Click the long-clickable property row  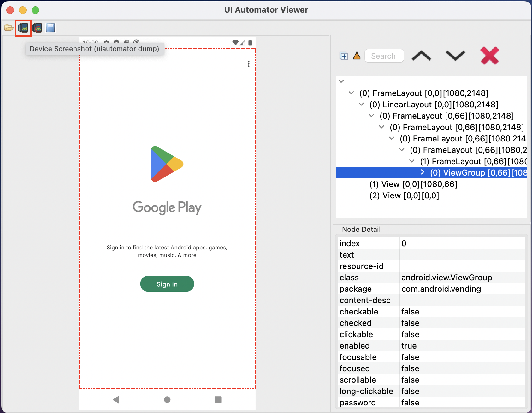tap(431, 391)
